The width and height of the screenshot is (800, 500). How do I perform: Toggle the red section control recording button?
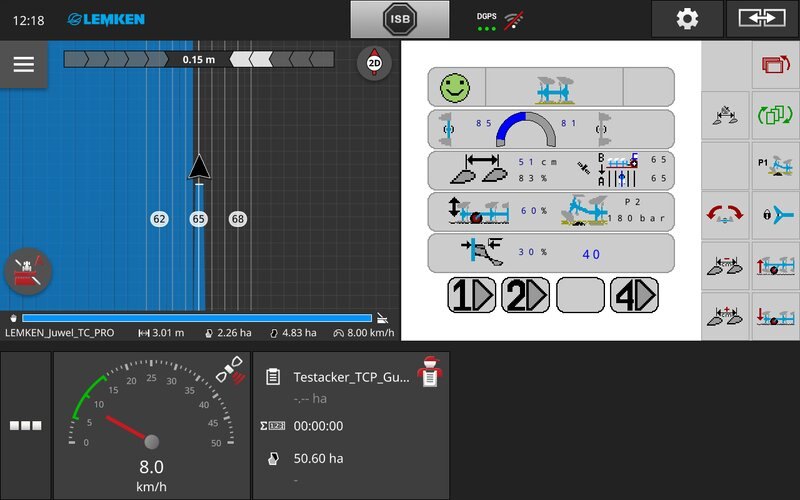point(27,272)
